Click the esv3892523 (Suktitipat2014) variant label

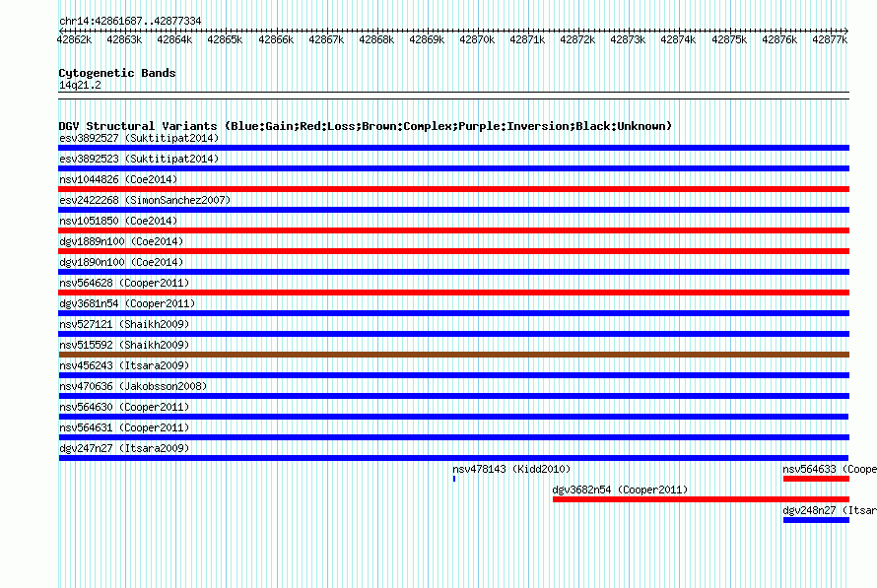139,159
